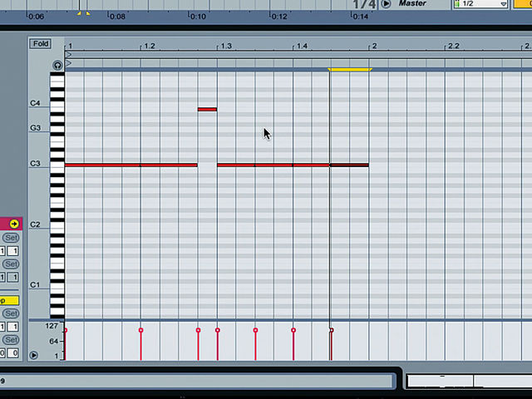The height and width of the screenshot is (399, 532).
Task: Click the lower triangle marker beside headphone icon
Action: (68, 63)
